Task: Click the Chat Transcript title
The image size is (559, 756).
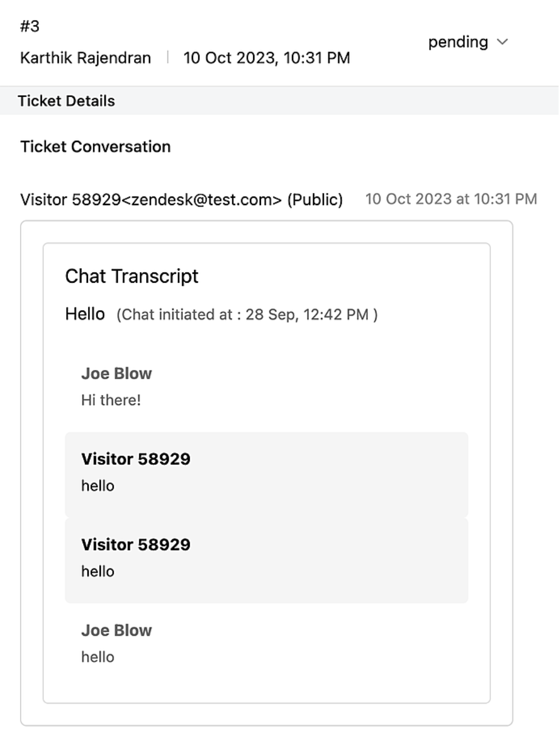Action: [132, 276]
